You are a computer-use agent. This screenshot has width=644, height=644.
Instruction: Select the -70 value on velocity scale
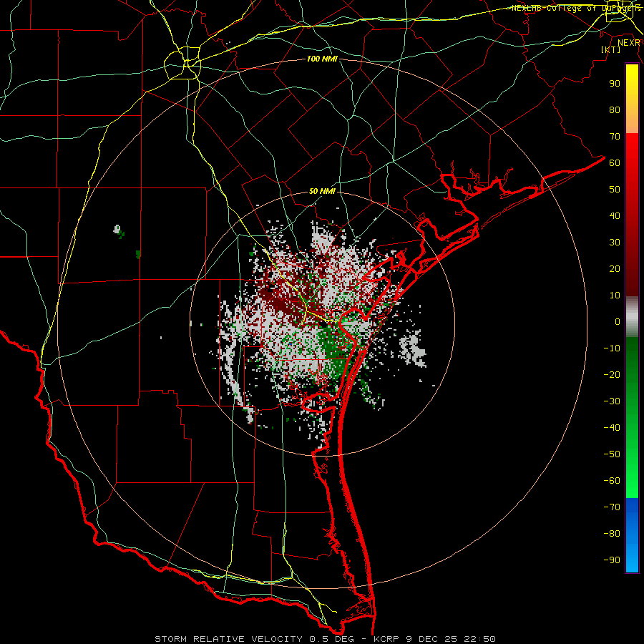click(x=612, y=507)
